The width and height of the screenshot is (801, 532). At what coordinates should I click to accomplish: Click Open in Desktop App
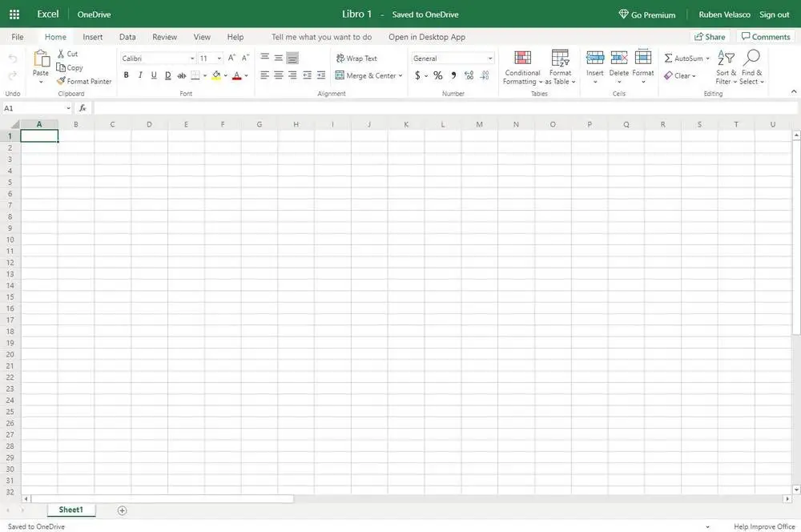tap(427, 37)
